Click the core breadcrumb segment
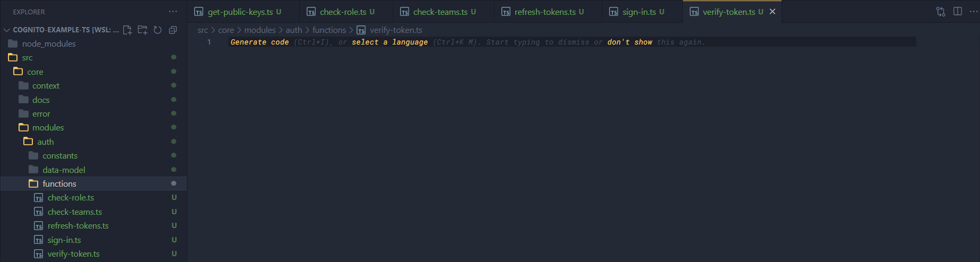 [226, 30]
